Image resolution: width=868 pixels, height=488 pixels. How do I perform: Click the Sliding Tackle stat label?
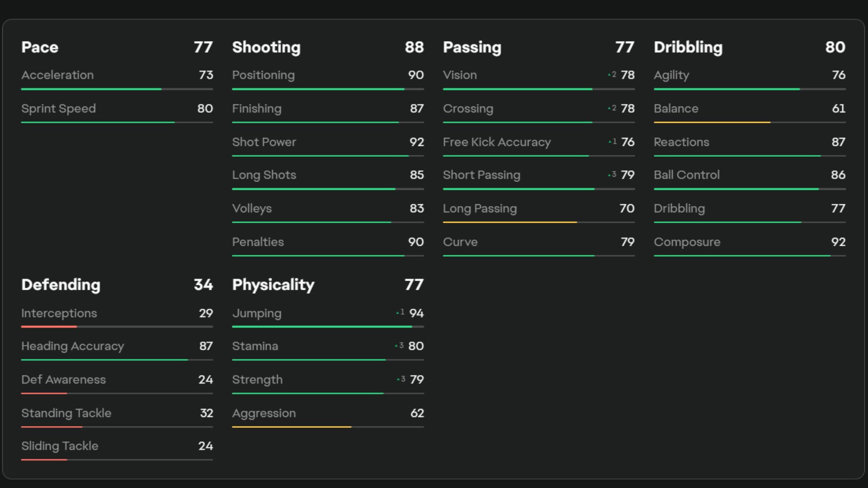point(60,446)
